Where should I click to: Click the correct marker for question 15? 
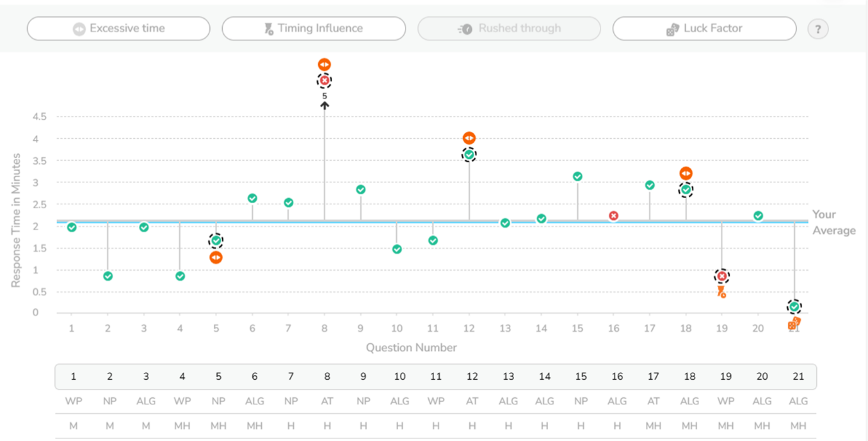[577, 177]
